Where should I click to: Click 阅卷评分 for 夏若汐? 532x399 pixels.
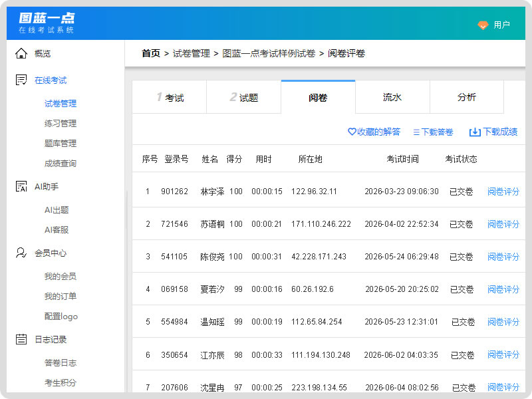coord(503,289)
